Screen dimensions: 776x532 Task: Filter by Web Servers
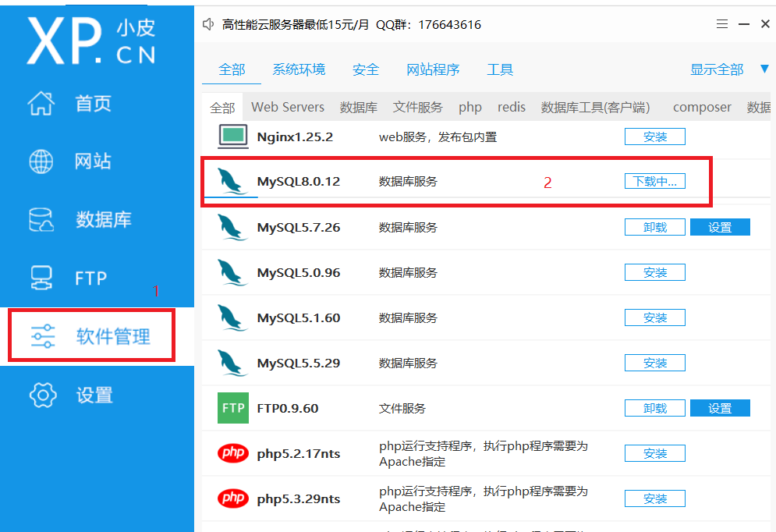click(x=288, y=108)
